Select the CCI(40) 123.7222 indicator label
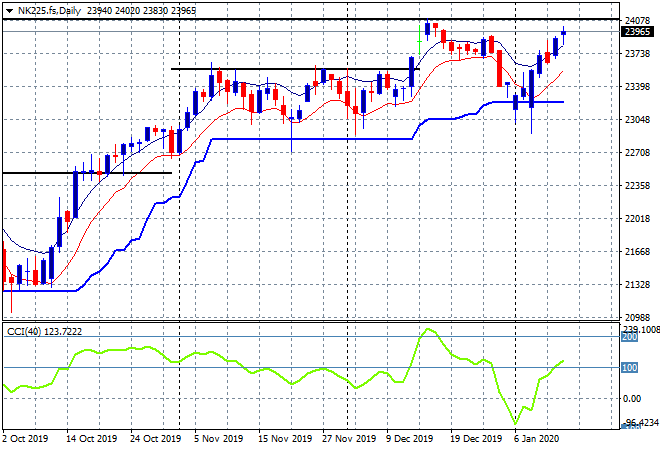 tap(44, 332)
